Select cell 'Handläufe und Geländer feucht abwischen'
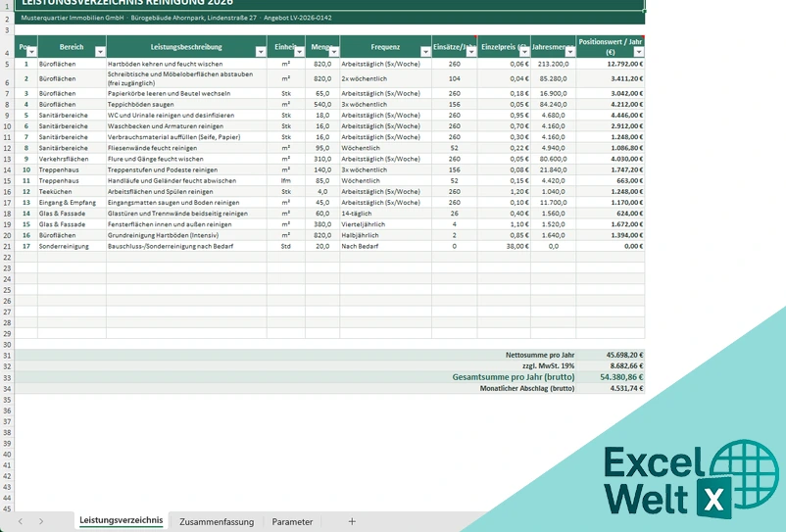786x532 pixels. [x=186, y=181]
